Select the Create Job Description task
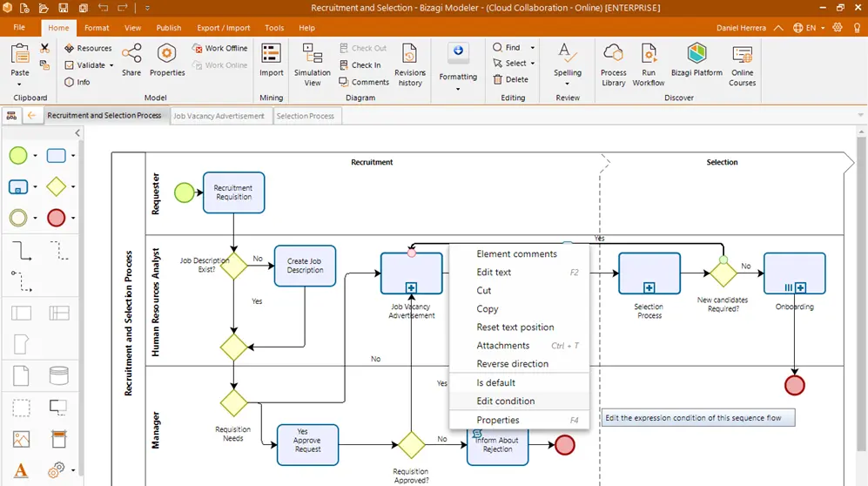 pos(305,266)
